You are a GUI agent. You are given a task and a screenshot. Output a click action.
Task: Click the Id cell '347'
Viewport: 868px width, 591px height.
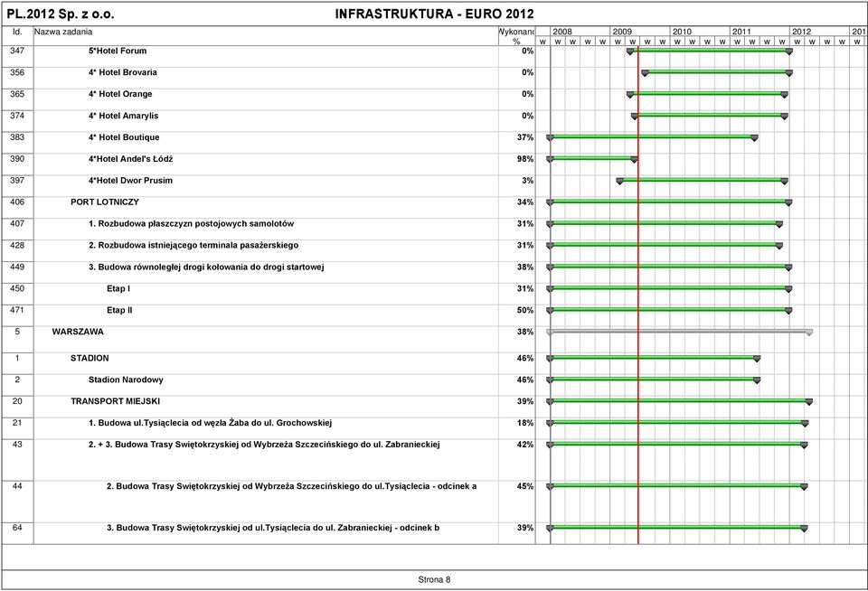[17, 51]
